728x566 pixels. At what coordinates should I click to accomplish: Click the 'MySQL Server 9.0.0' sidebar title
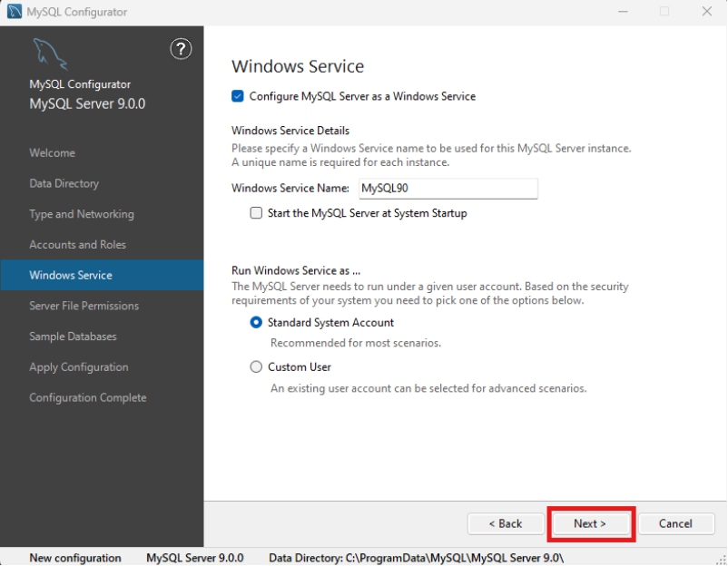coord(87,103)
